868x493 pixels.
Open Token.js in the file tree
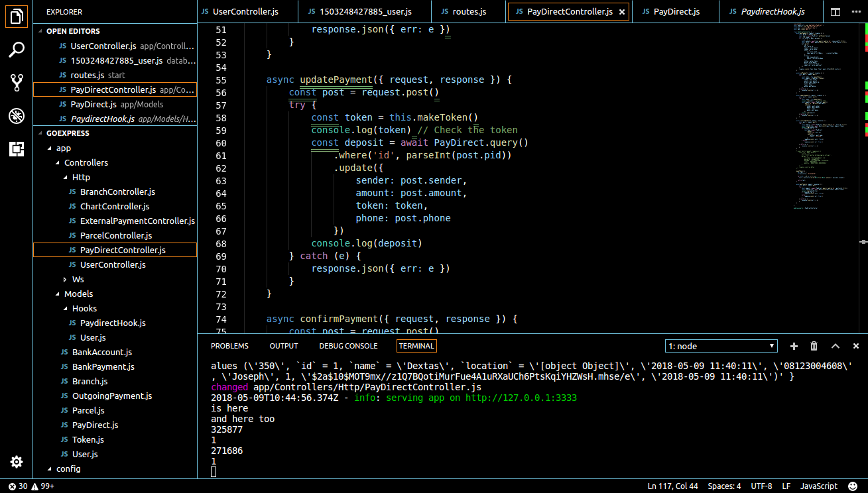[88, 439]
